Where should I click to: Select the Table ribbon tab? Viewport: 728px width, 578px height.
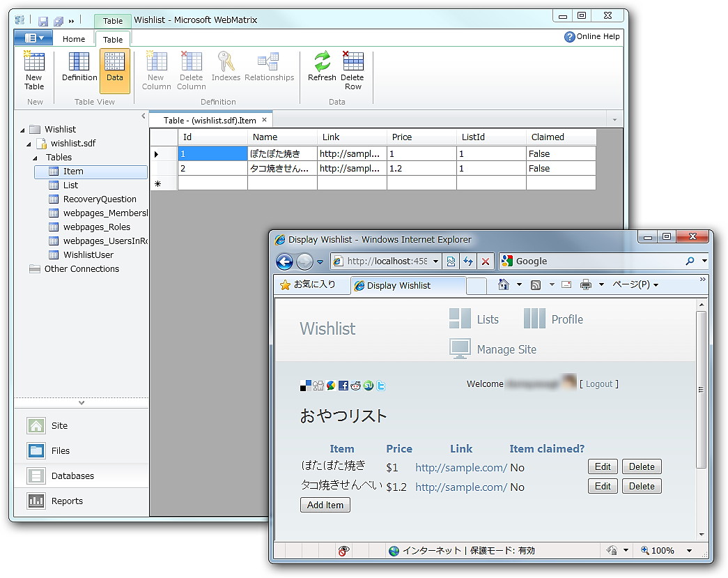coord(113,40)
